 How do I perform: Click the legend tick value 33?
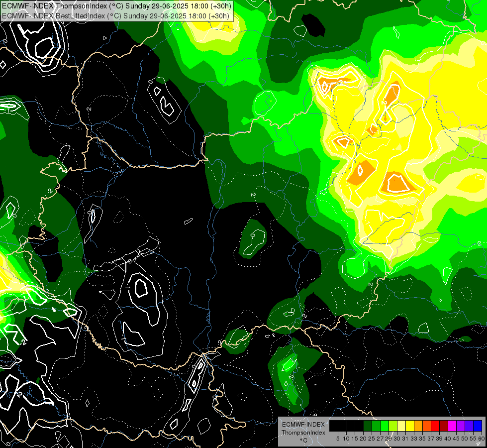click(414, 439)
